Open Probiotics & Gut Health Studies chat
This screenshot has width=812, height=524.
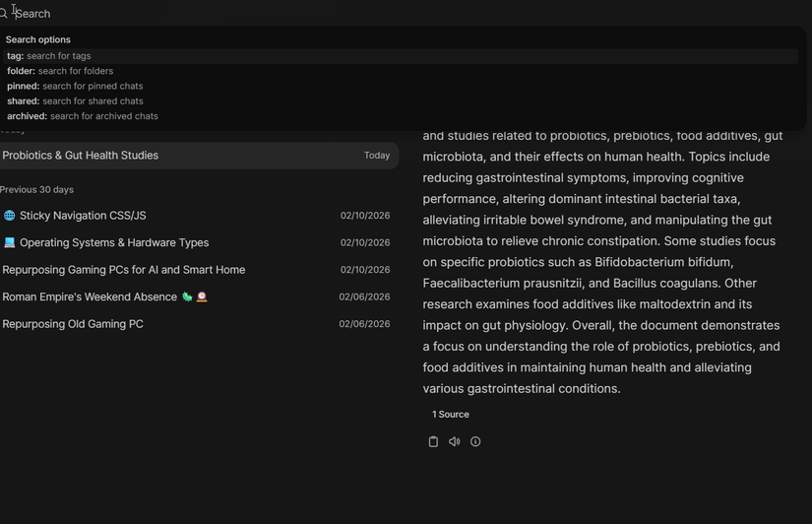(x=199, y=156)
